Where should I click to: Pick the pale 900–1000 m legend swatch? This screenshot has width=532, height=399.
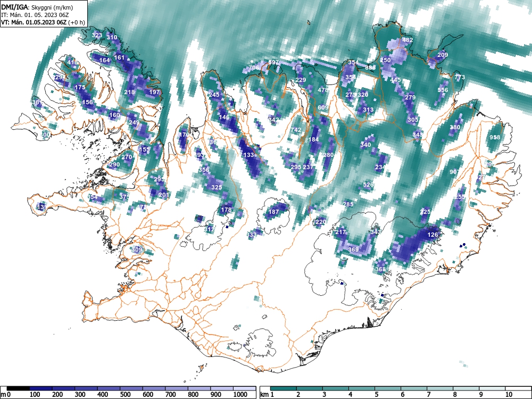[222, 388]
